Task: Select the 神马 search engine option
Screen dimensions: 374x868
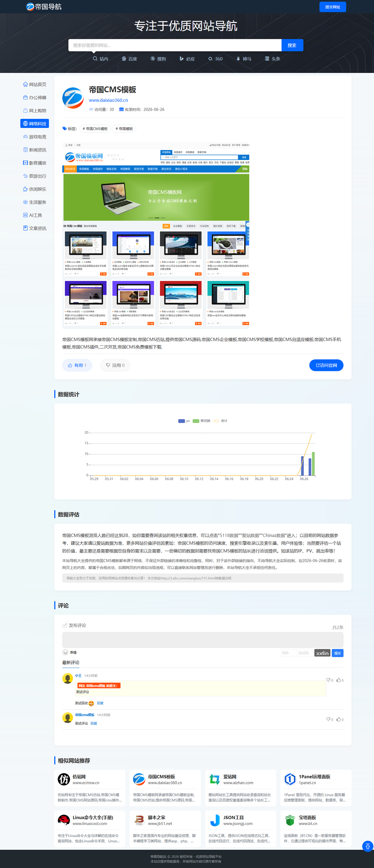Action: [244, 59]
